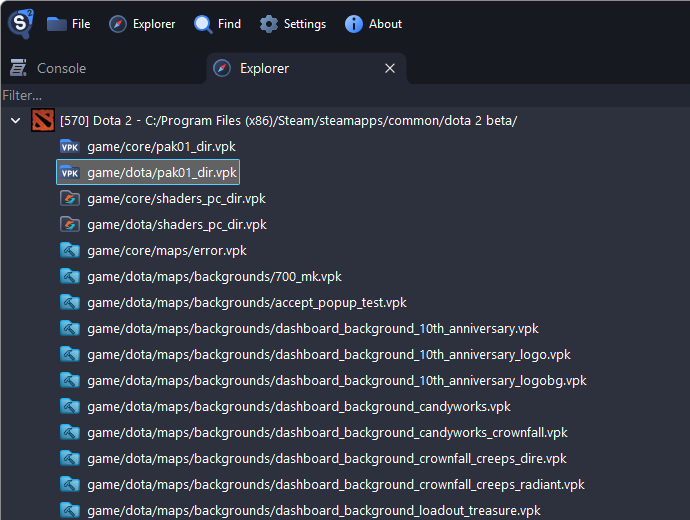Click shader icon of game/dota/shaders_pc_dir.vpk
Screen dimensions: 690x520
[x=70, y=224]
